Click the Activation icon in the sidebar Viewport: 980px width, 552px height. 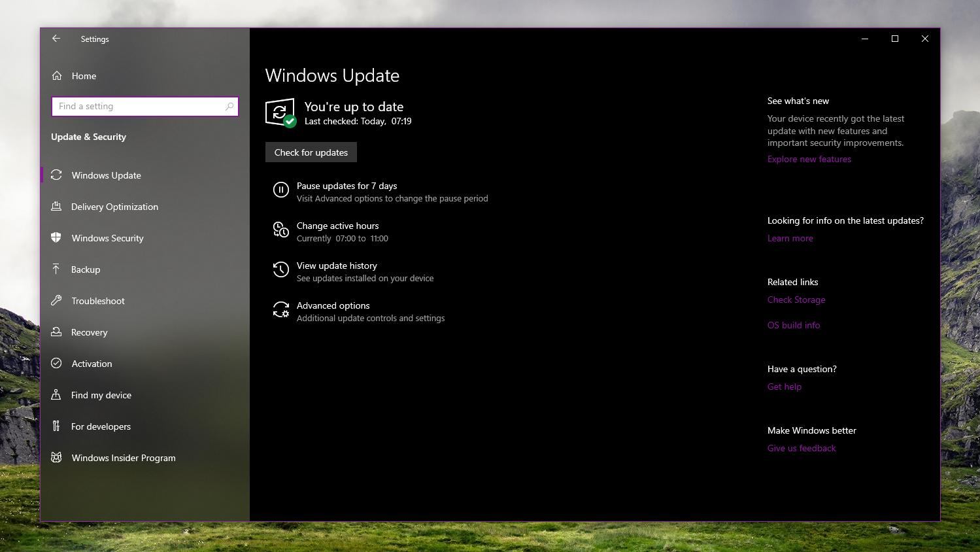tap(57, 364)
